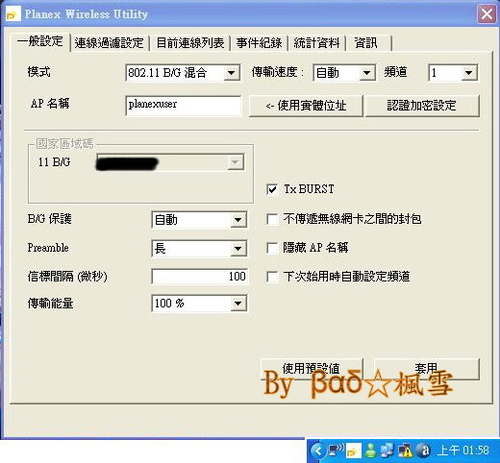Enable the 隱藏 AP 名稱 checkbox
The image size is (500, 463).
[272, 248]
